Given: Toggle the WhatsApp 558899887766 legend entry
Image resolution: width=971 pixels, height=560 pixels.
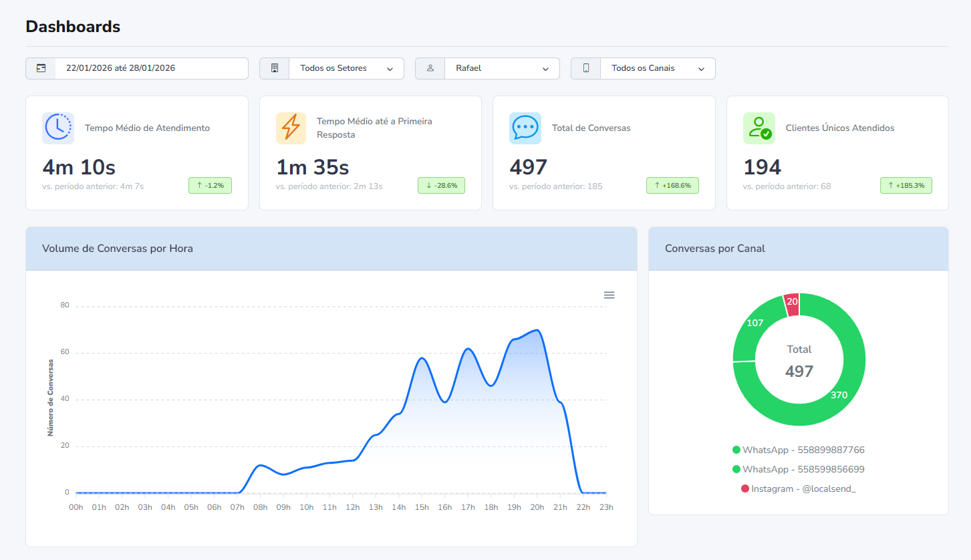Looking at the screenshot, I should pos(798,450).
